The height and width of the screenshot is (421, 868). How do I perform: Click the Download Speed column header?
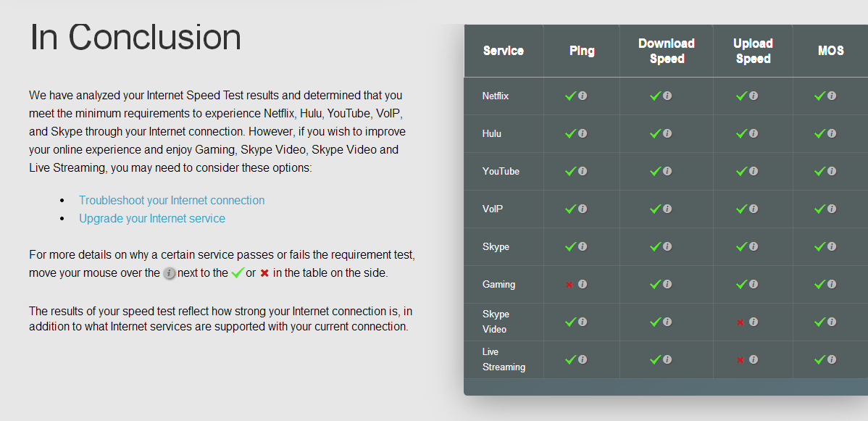pos(667,51)
